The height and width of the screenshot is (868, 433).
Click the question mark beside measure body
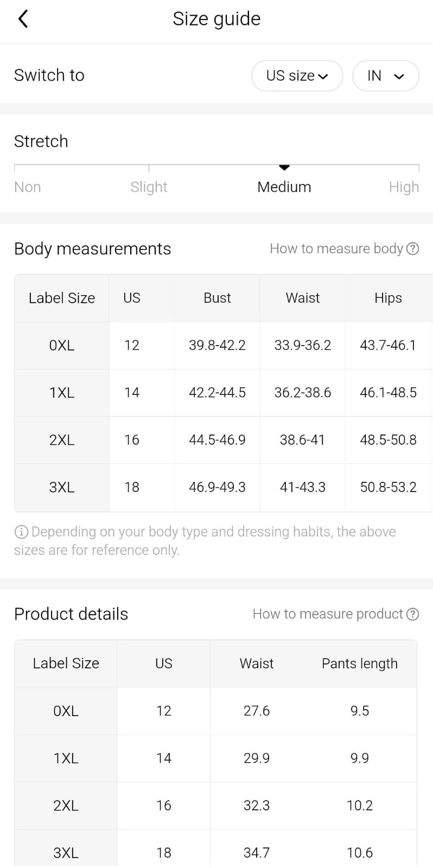(413, 248)
